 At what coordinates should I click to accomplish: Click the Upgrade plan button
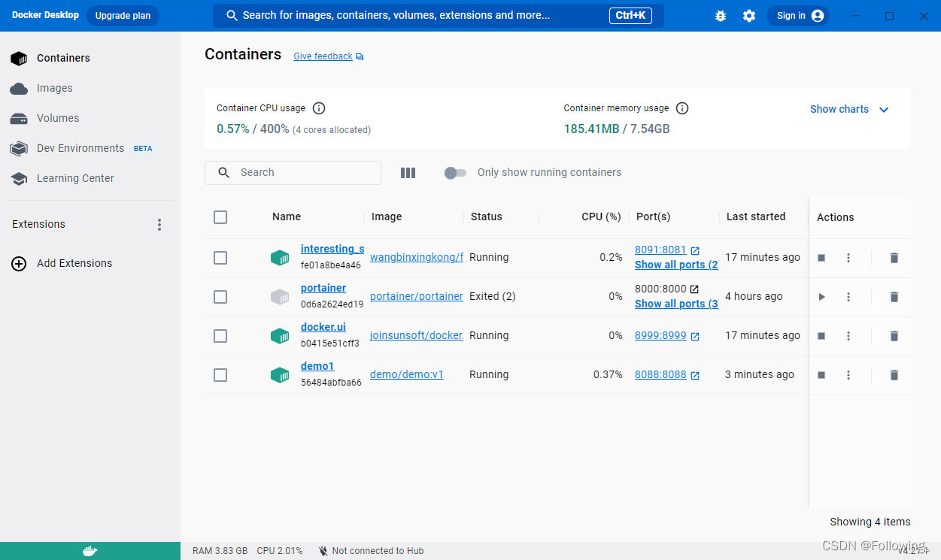click(x=123, y=16)
